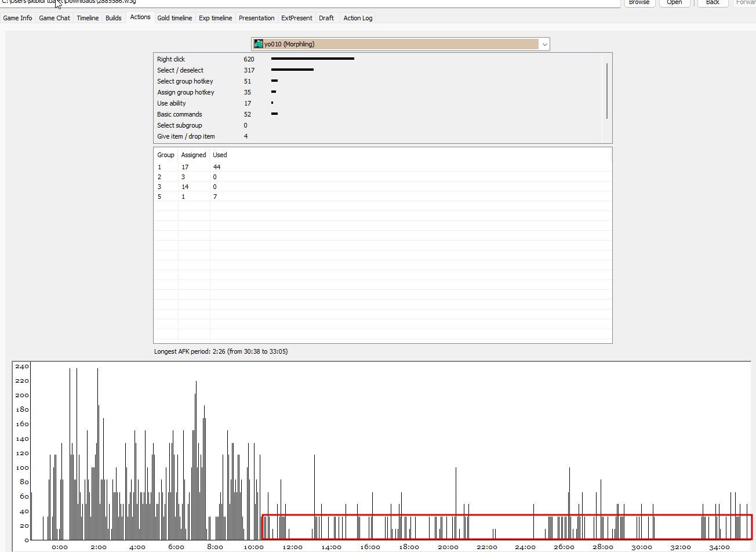
Task: Select the Select / deselect action row
Action: coord(378,70)
